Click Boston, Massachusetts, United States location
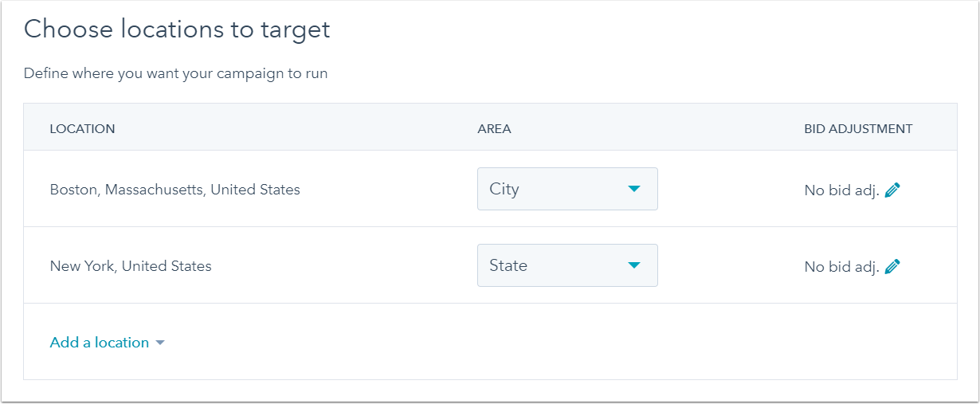 (x=174, y=190)
